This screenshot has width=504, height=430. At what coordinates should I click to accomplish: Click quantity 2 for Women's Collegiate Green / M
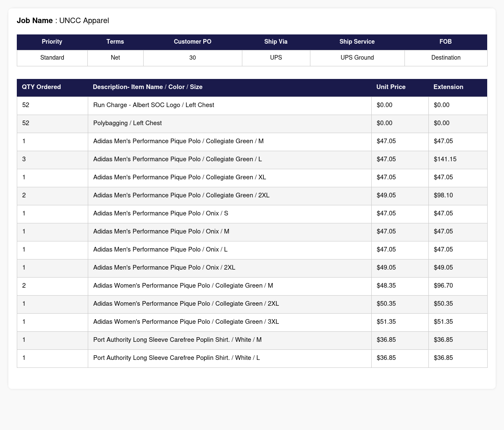[24, 286]
